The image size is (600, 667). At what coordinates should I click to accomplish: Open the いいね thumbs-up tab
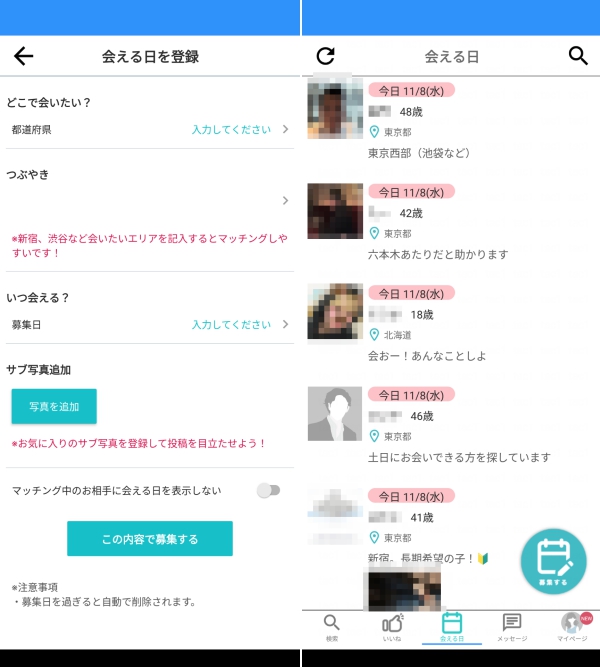point(392,626)
